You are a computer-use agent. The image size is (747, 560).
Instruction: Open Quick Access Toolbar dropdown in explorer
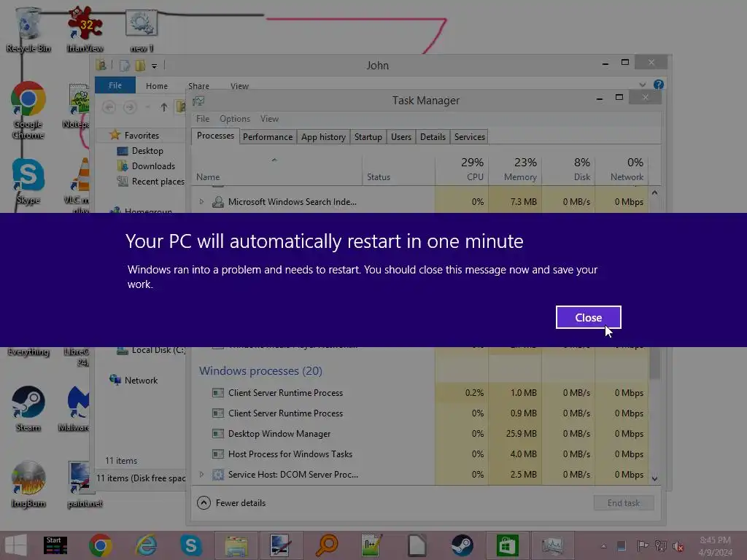[155, 66]
